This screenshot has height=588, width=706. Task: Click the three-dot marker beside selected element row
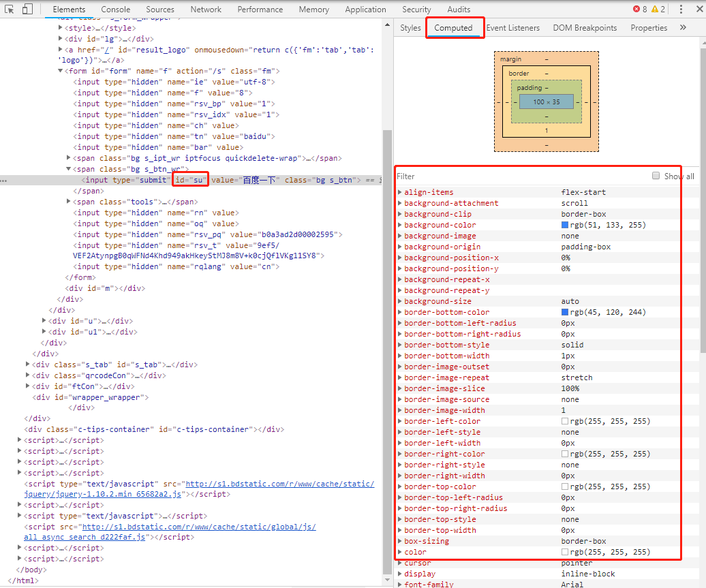pos(3,181)
